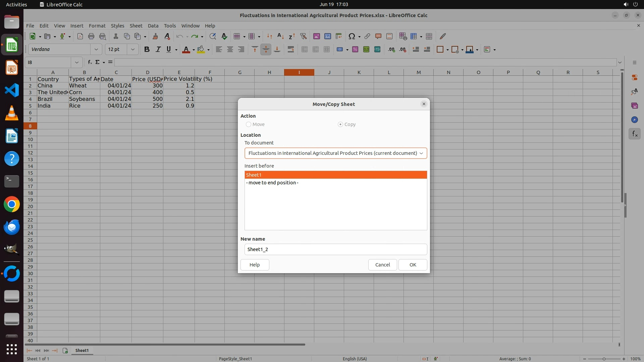Click the New name text field

pos(335,249)
